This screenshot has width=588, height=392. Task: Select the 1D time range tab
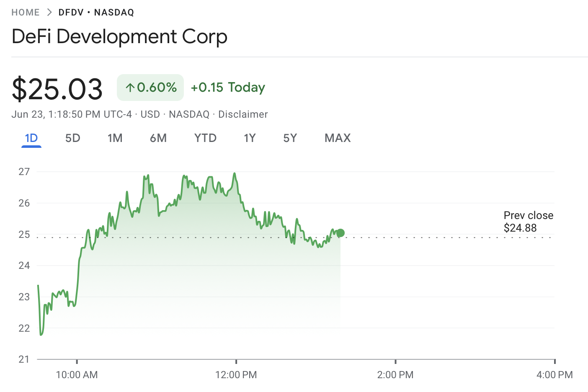click(31, 138)
